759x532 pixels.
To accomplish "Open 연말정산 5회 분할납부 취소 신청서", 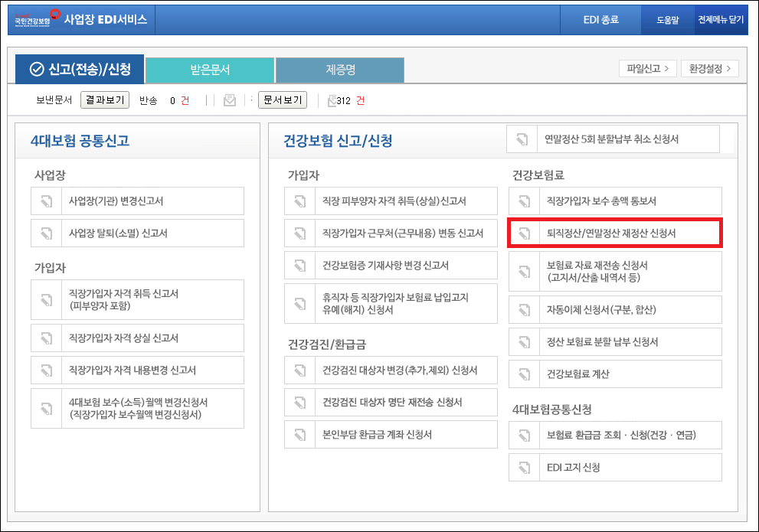I will [613, 139].
